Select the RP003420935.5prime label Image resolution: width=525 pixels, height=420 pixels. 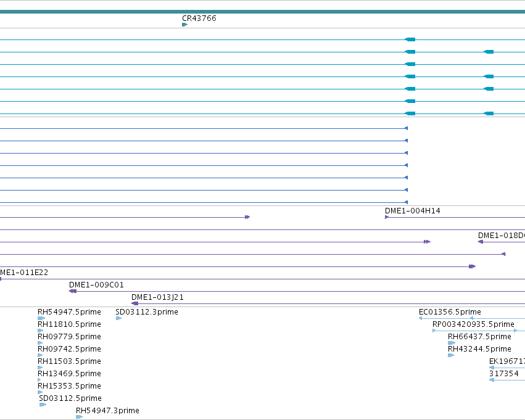(x=473, y=324)
